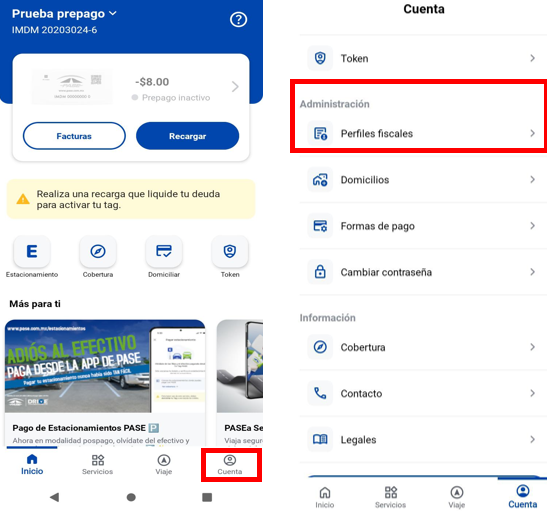The height and width of the screenshot is (521, 547).
Task: Tap the Android recent apps square
Action: (207, 497)
